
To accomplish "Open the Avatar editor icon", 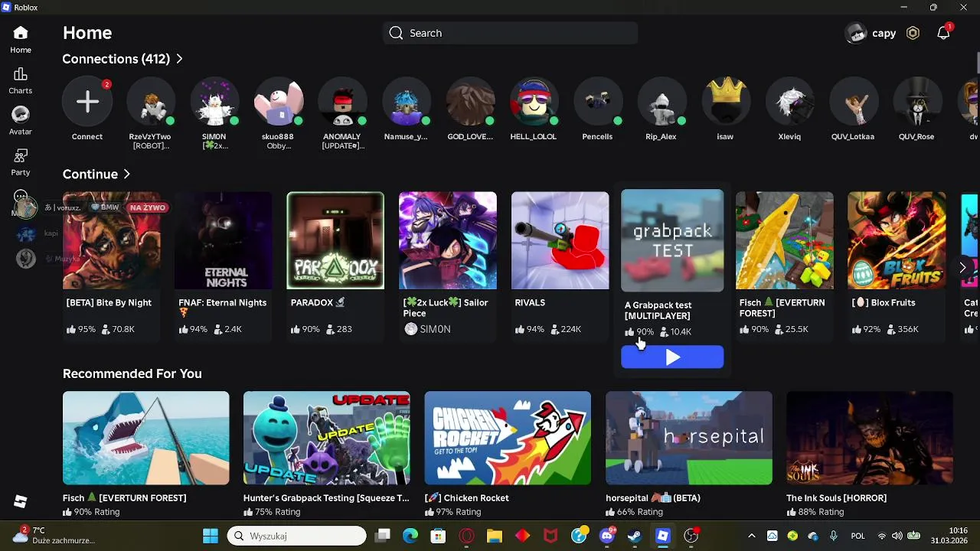I will pyautogui.click(x=21, y=114).
